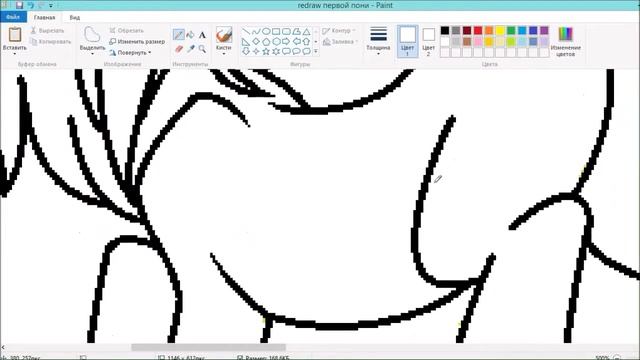Choose the Up arrow shape
Image resolution: width=640 pixels, height=360 pixels.
(x=306, y=41)
